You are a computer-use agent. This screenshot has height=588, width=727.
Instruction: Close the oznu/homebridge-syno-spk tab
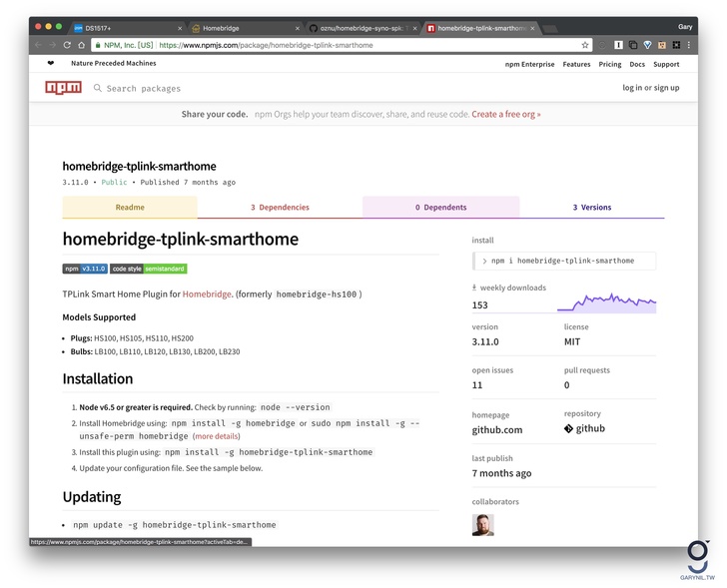click(x=415, y=28)
